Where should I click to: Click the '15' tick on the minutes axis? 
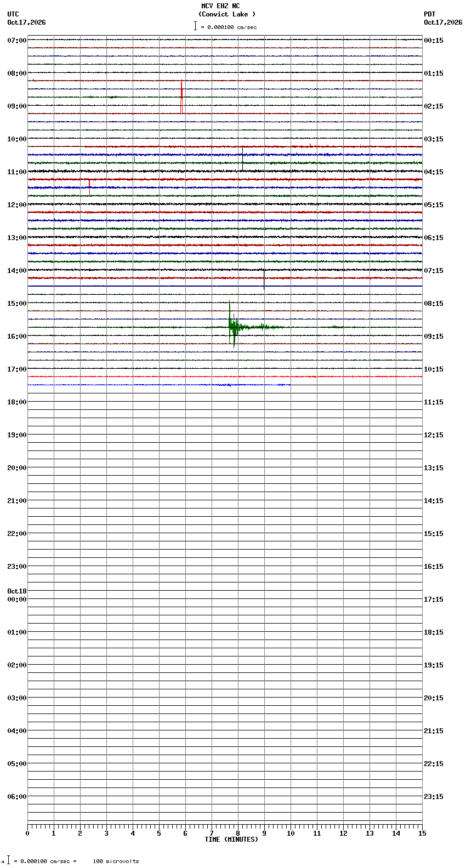click(422, 833)
